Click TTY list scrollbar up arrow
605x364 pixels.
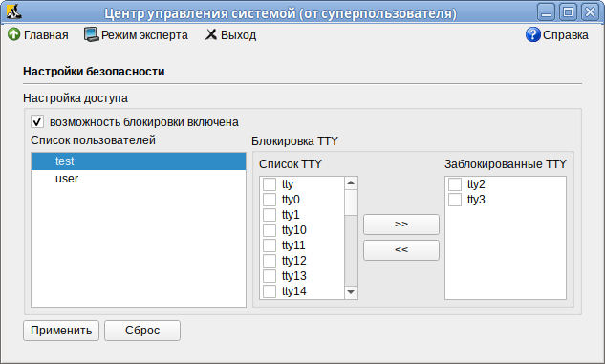[x=351, y=182]
